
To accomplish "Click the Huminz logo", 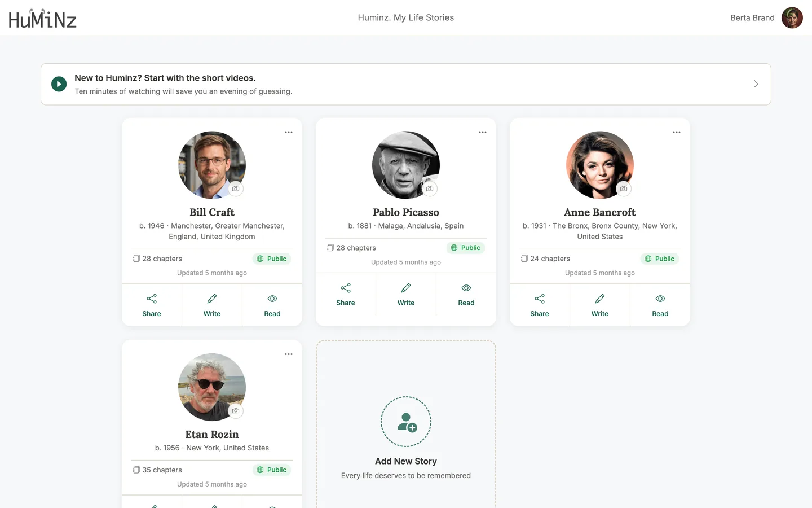I will click(x=42, y=19).
